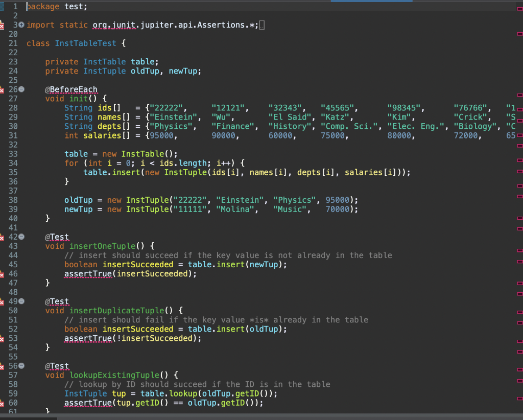Click error marker on line 60 assertTrue
This screenshot has height=420, width=523.
click(x=2, y=403)
